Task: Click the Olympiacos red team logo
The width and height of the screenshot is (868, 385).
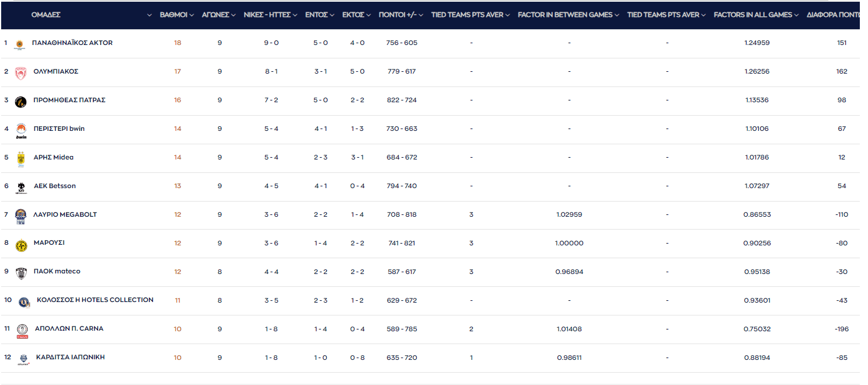Action: 20,72
